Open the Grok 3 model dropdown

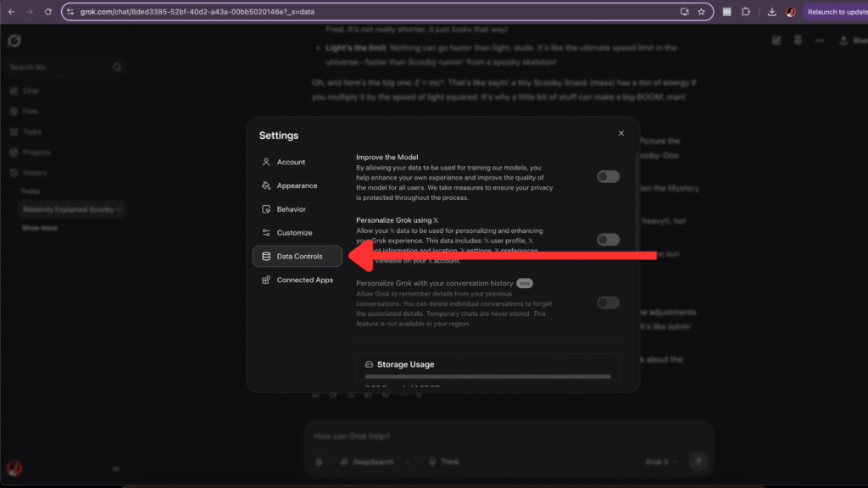(661, 462)
